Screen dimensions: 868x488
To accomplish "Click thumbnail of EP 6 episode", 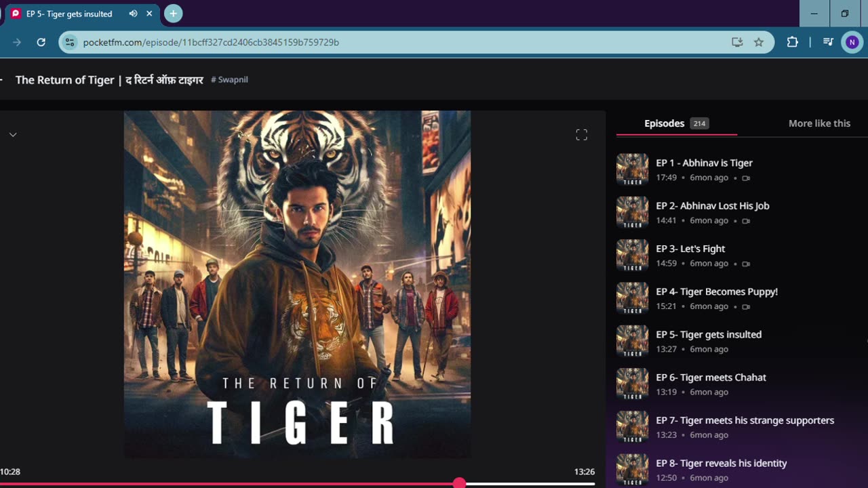I will (632, 384).
